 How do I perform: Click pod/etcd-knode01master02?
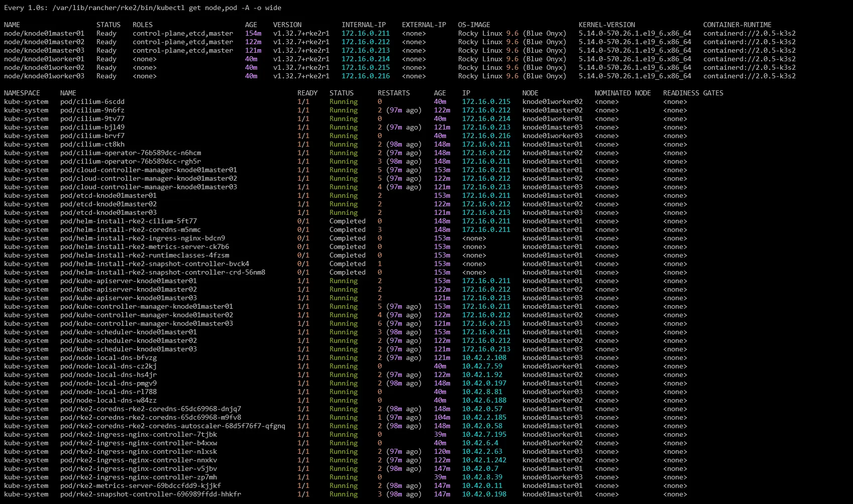109,204
